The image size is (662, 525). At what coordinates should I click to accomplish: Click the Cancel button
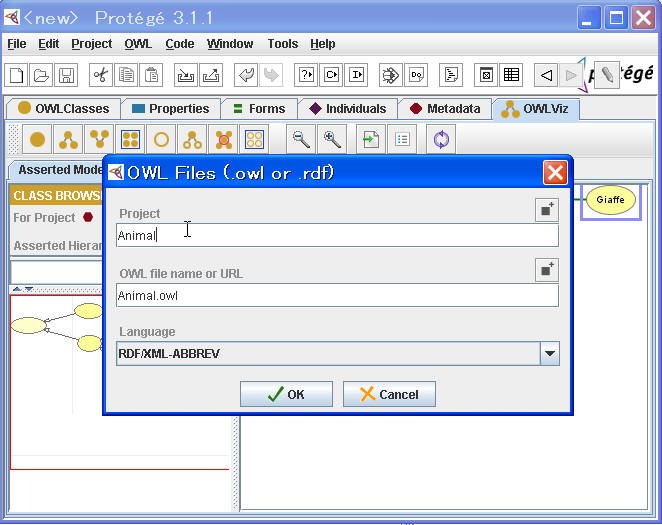[389, 394]
